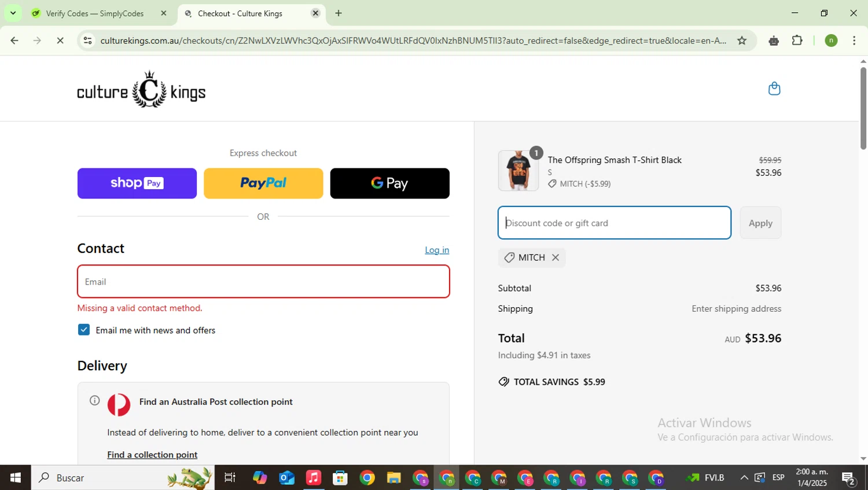Click the address bar URL
Screen dimensions: 868x490
click(x=413, y=40)
